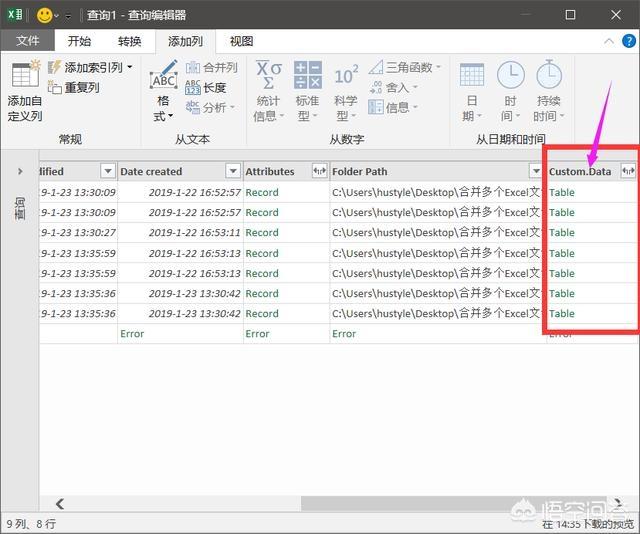Open the filter dropdown for Date created column

pos(233,171)
